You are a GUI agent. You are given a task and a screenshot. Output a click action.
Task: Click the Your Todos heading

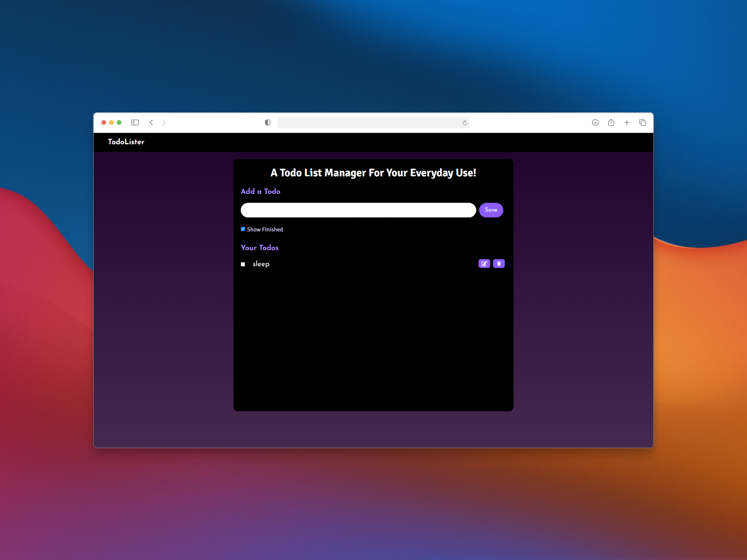click(x=260, y=248)
